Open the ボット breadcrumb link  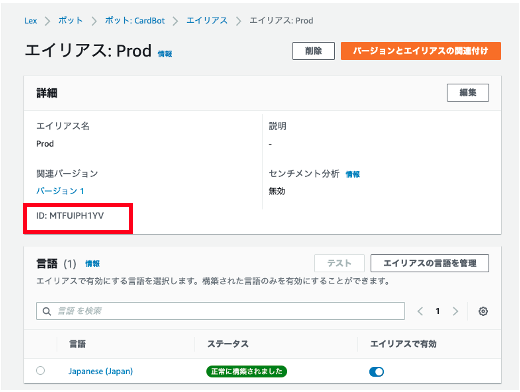70,21
